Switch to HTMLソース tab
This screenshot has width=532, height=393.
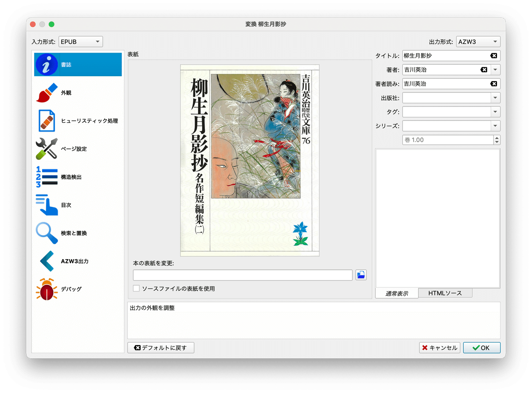[x=445, y=293]
